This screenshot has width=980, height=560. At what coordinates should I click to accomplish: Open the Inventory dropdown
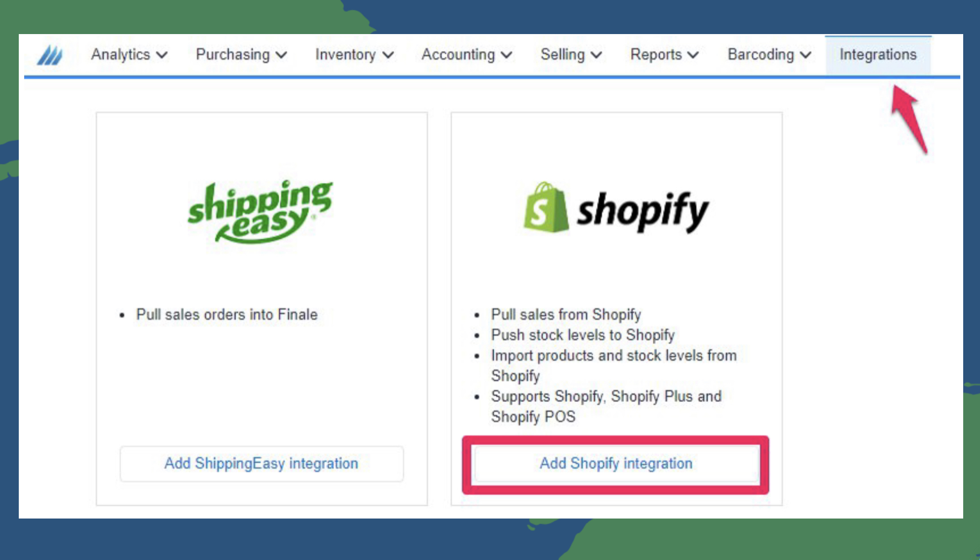click(x=354, y=55)
